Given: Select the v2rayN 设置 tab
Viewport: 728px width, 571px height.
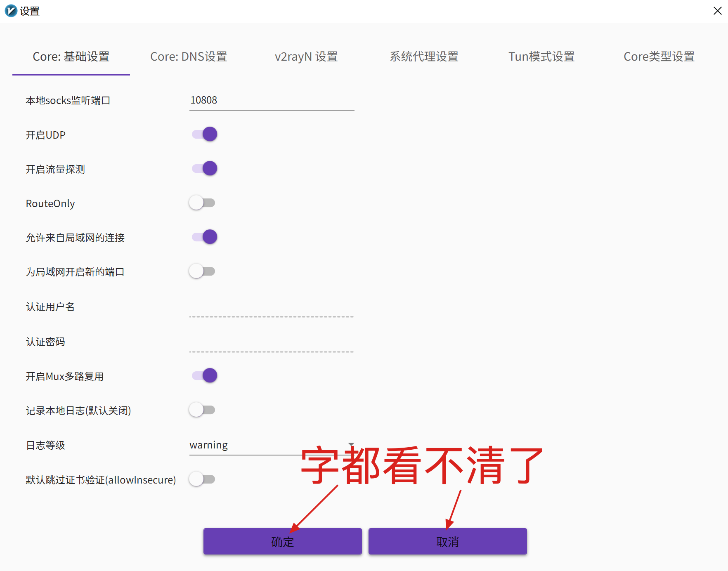Looking at the screenshot, I should tap(306, 57).
